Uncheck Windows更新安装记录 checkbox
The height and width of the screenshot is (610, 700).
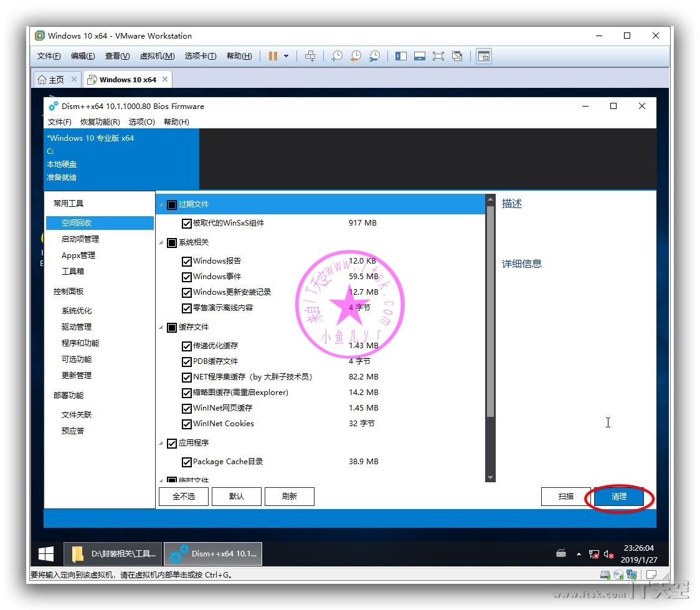click(187, 292)
